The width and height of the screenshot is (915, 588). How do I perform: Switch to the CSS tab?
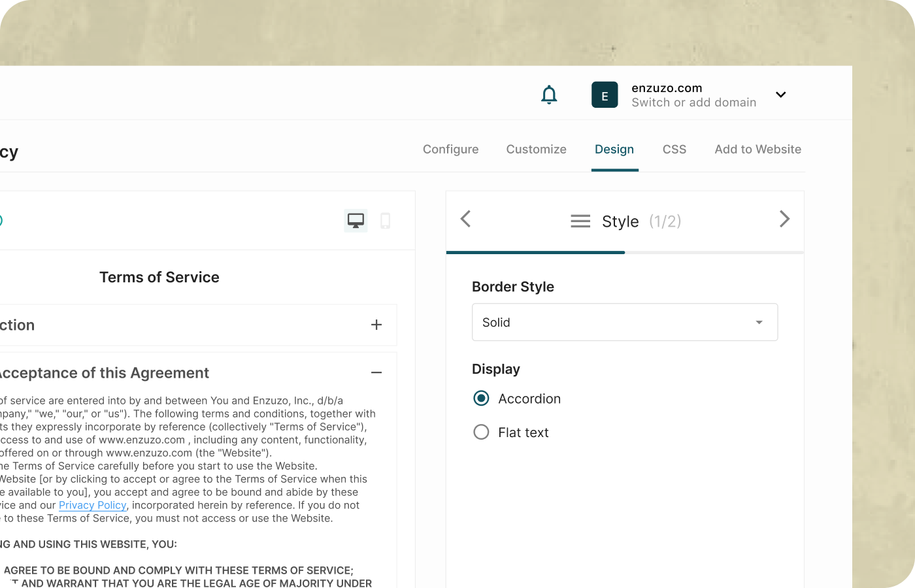[674, 150]
